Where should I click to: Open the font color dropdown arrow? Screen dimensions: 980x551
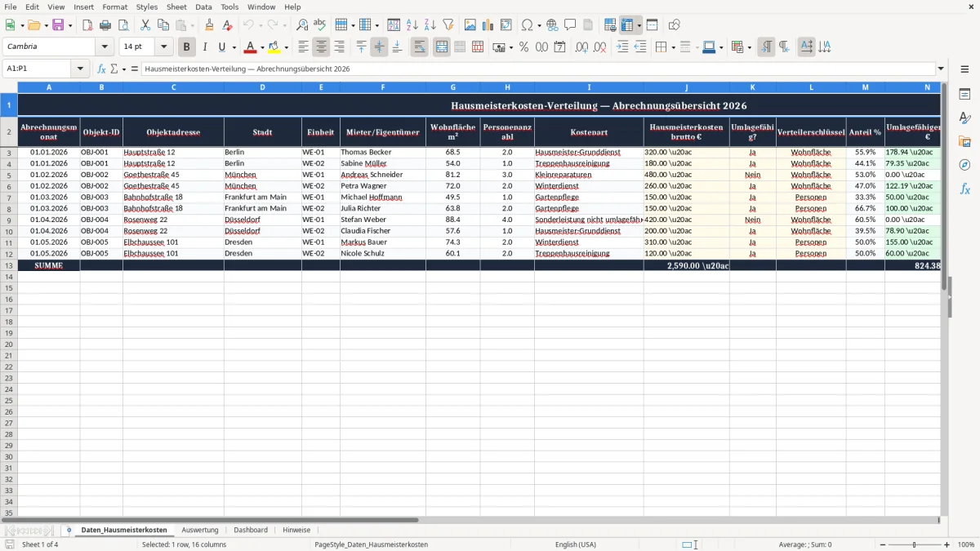262,47
